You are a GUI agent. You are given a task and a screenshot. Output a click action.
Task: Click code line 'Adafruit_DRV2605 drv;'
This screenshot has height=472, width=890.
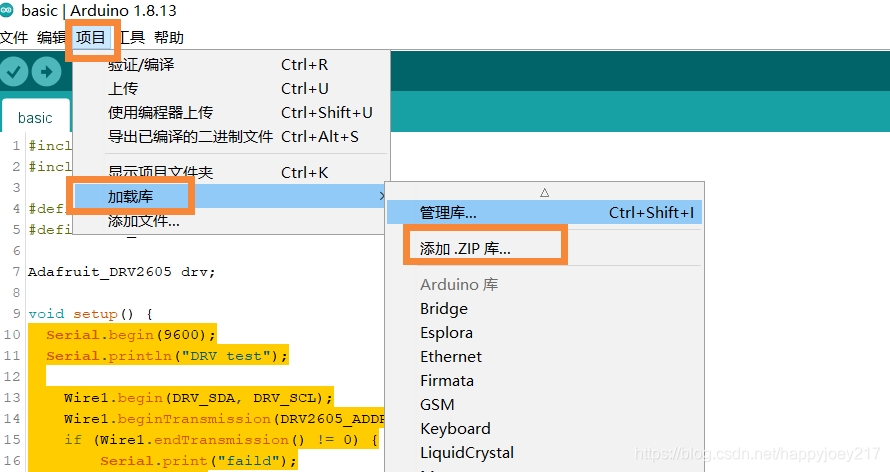[121, 272]
